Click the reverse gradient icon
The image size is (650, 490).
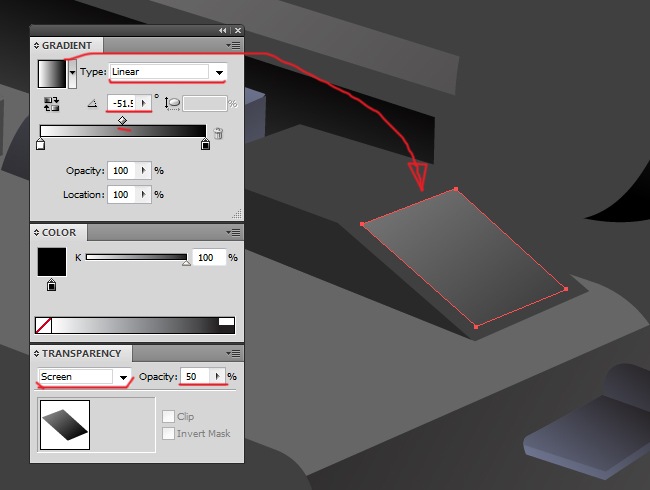click(x=51, y=104)
